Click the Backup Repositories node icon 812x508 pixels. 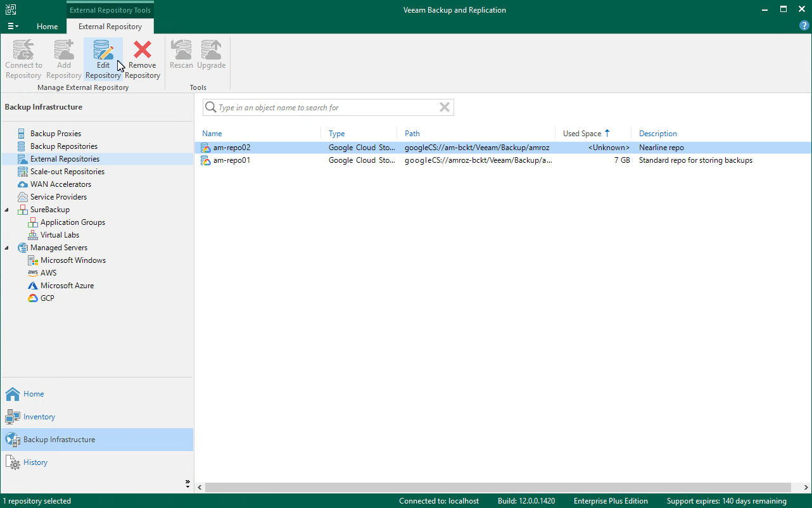point(23,146)
